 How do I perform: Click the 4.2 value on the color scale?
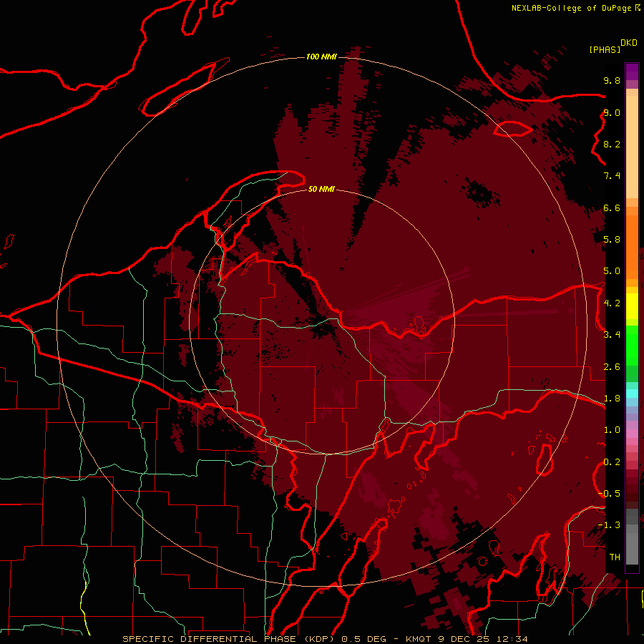(x=612, y=303)
